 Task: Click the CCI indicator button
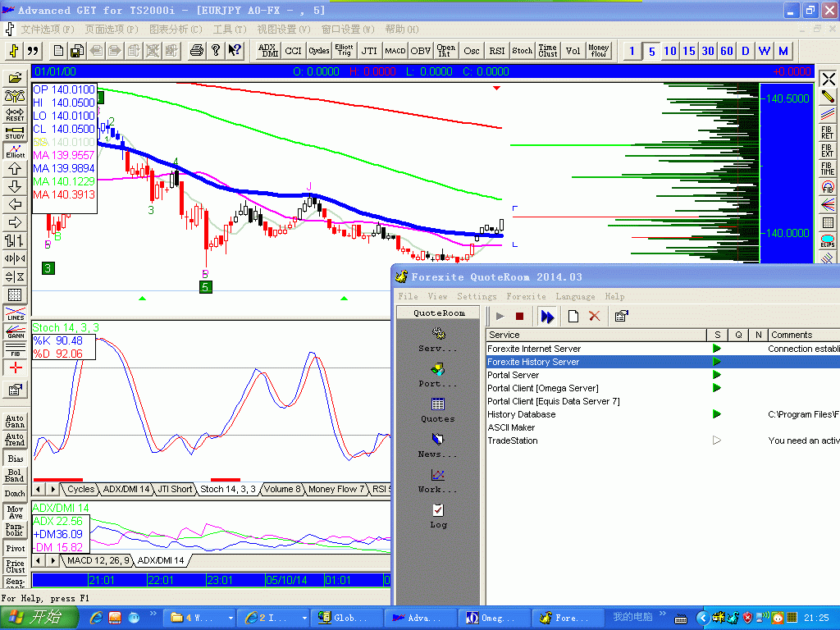293,51
